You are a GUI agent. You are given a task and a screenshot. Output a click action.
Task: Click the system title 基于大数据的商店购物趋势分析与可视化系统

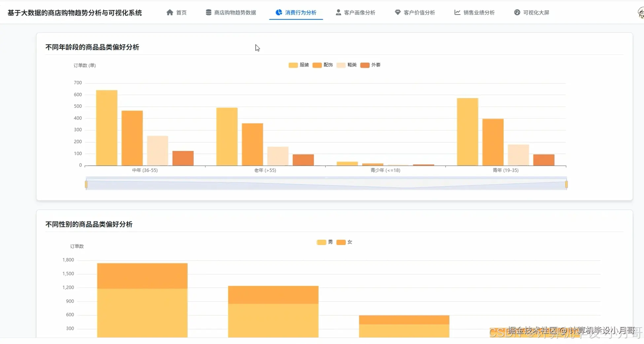(x=75, y=13)
